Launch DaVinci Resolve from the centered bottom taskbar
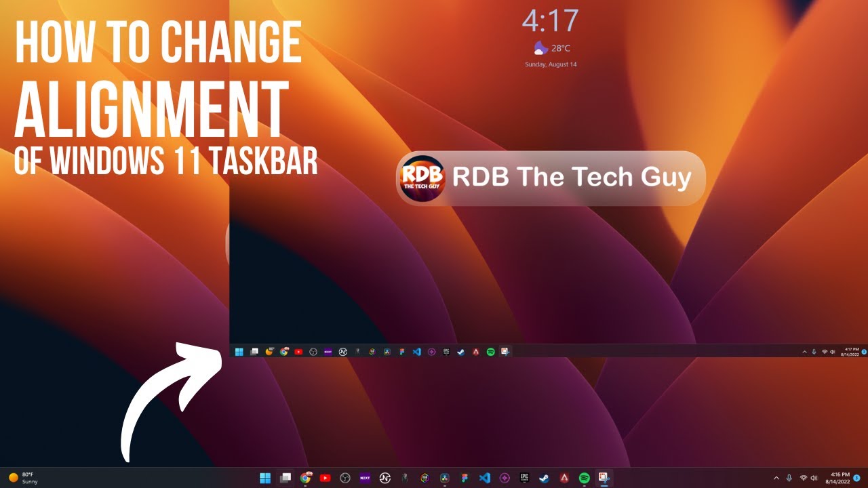The width and height of the screenshot is (868, 488). 444,478
